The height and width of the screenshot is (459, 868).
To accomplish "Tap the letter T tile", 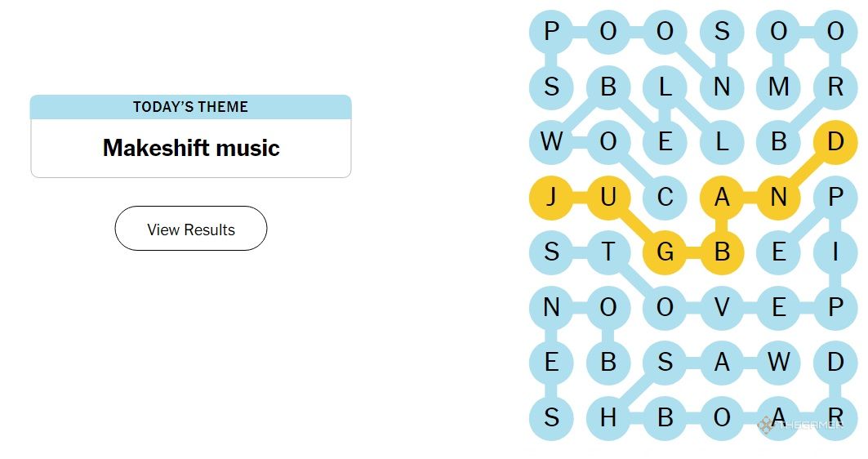I will coord(608,252).
